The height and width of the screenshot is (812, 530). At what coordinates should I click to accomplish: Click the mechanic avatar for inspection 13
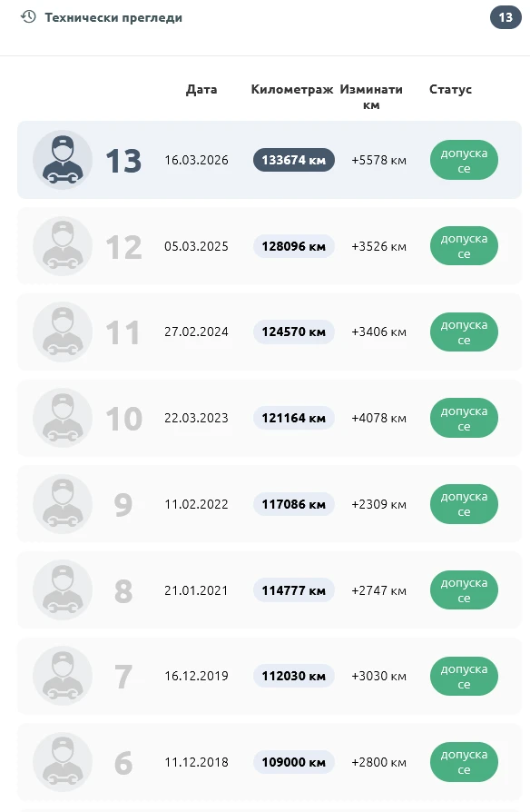(x=63, y=160)
